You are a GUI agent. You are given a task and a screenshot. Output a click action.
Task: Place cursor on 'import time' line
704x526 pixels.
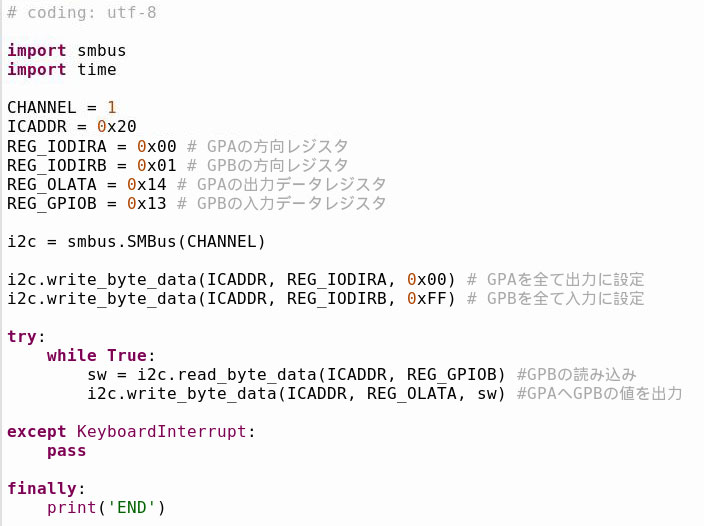click(62, 70)
